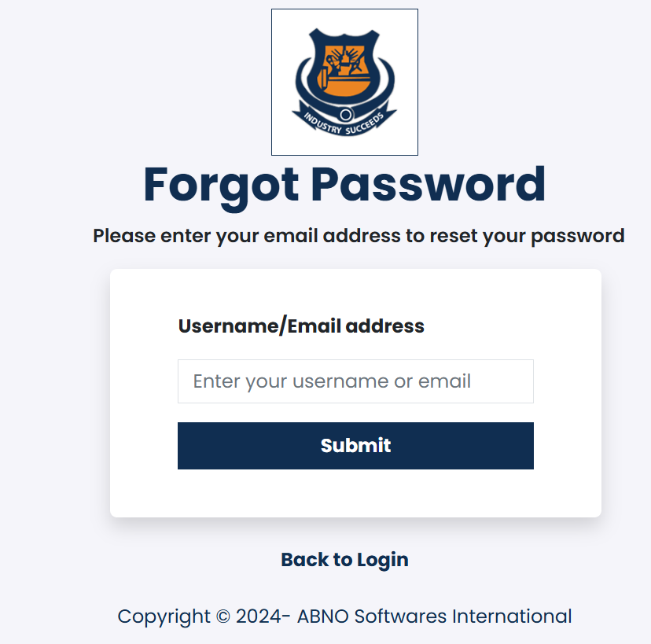Screen dimensions: 651x644
Task: Click the orange shield emblem in the crest
Action: pos(344,68)
